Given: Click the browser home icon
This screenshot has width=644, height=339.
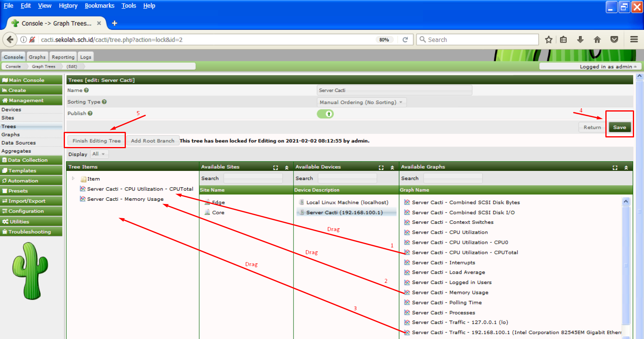Looking at the screenshot, I should pyautogui.click(x=597, y=40).
